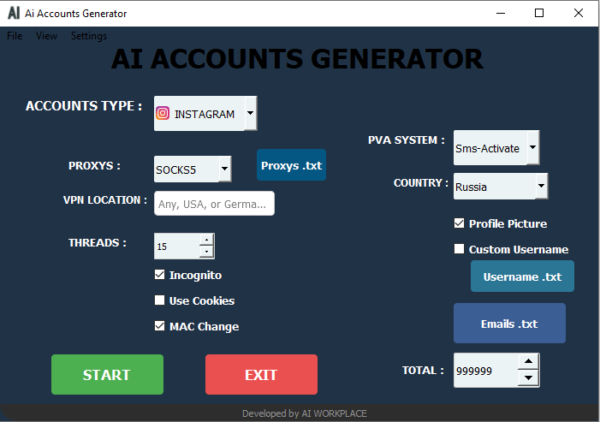Image resolution: width=600 pixels, height=422 pixels.
Task: Uncheck the Profile Picture checkbox
Action: 459,223
